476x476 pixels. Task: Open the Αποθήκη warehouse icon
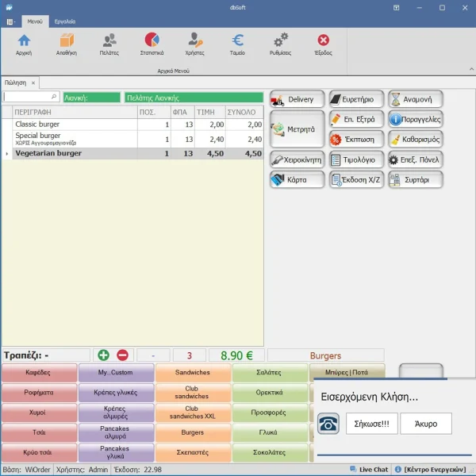[x=66, y=41]
